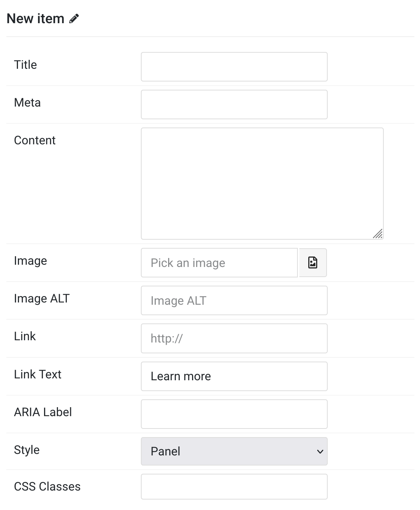This screenshot has width=420, height=510.
Task: Click the pencil edit icon beside New item
Action: (x=74, y=19)
